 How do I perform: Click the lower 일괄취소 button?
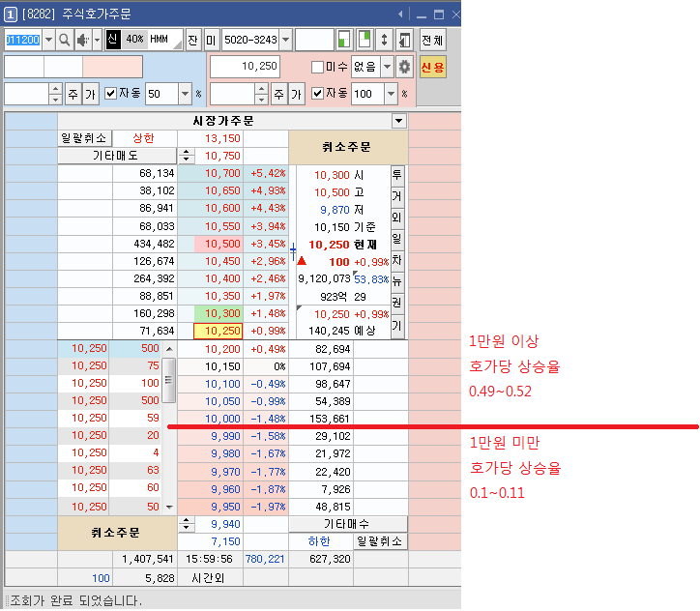pyautogui.click(x=380, y=541)
